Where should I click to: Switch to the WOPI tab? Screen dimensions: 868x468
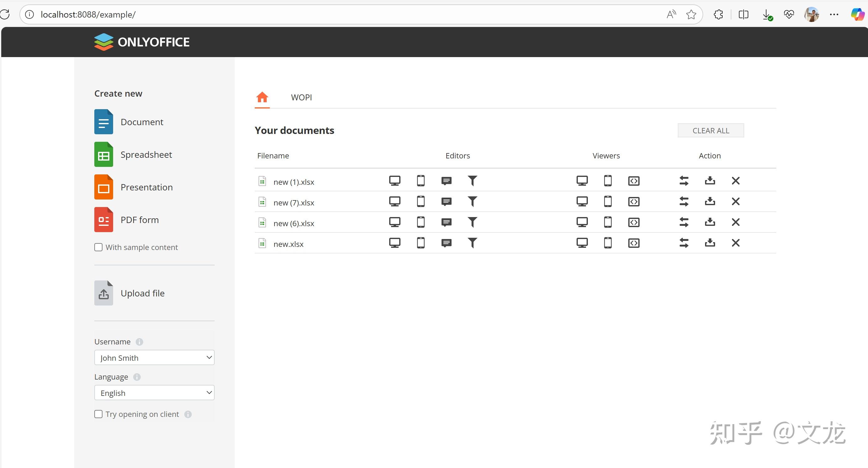(x=301, y=98)
